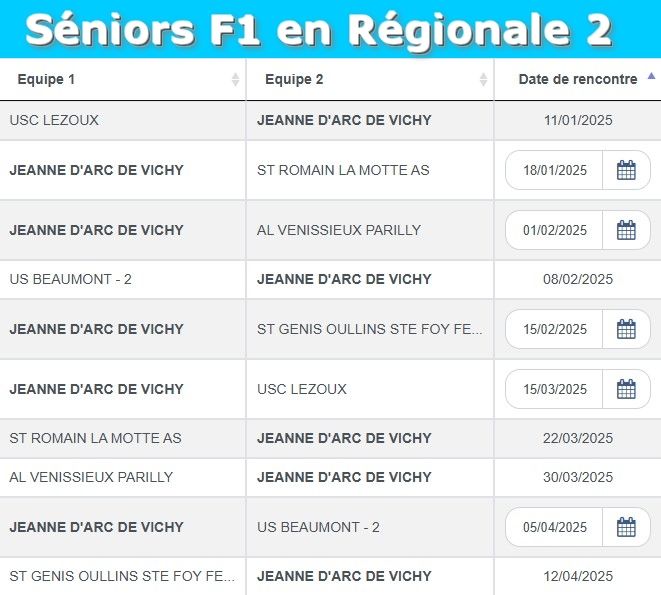Edit the 05/04/2025 date field
This screenshot has width=661, height=595.
click(x=554, y=527)
